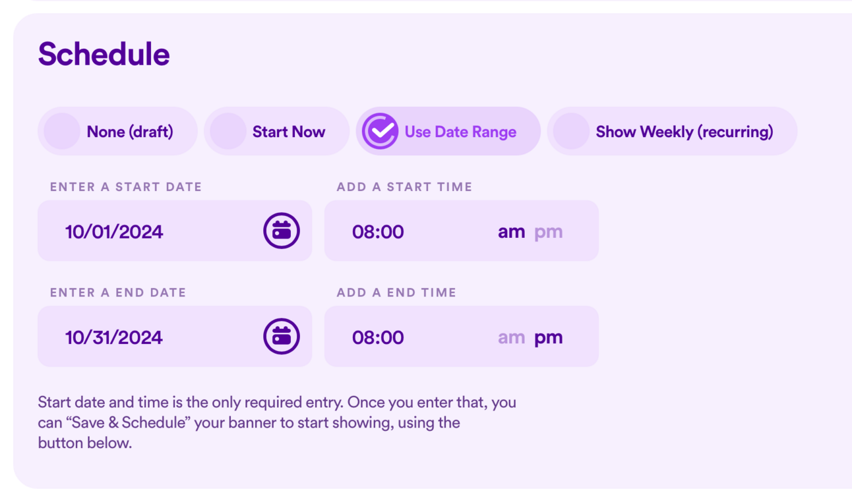Image resolution: width=852 pixels, height=504 pixels.
Task: Click the "Enter a start date" label
Action: tap(126, 187)
